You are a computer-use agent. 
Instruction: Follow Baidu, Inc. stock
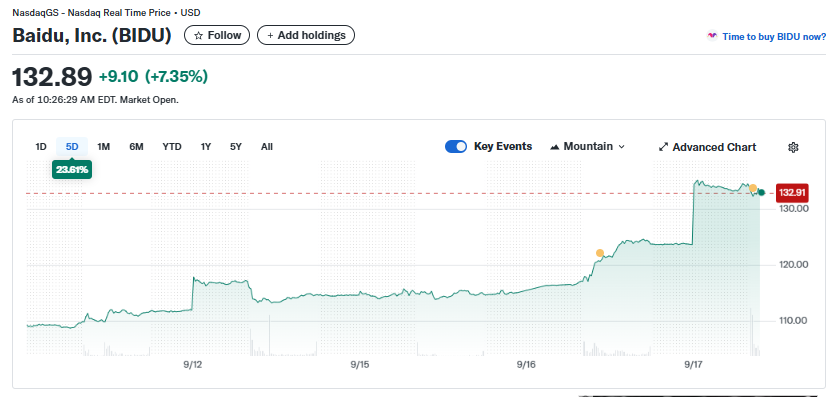(x=217, y=35)
